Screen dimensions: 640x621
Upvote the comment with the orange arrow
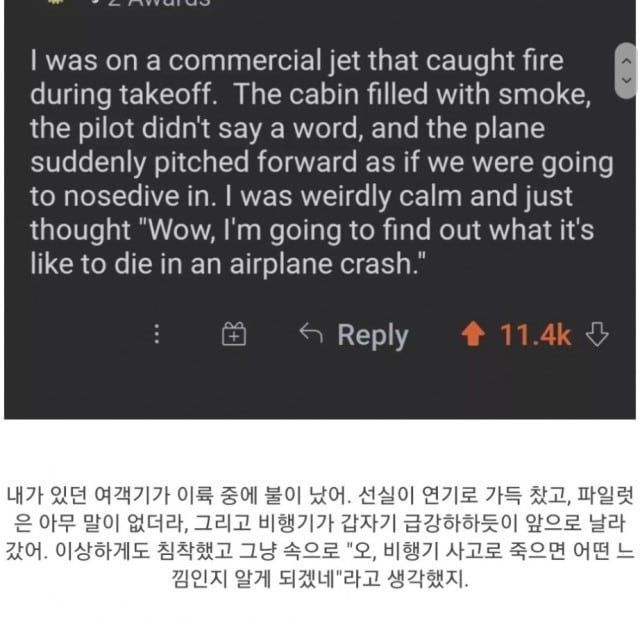pos(471,336)
